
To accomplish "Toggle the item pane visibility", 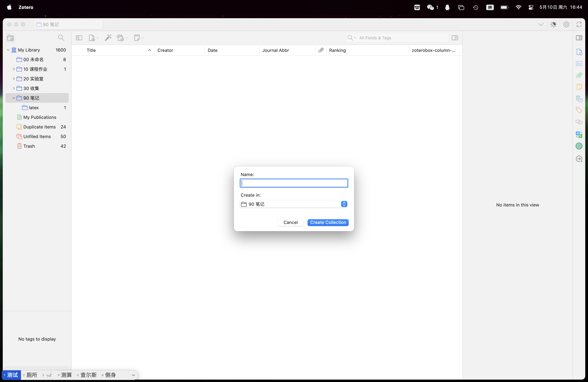I will (455, 38).
